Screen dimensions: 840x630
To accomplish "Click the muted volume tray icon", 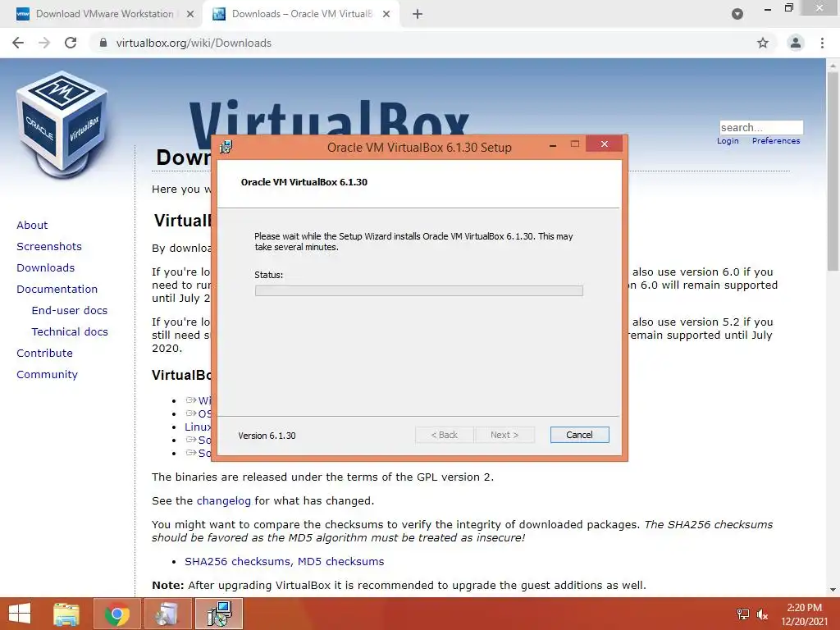I will 762,614.
